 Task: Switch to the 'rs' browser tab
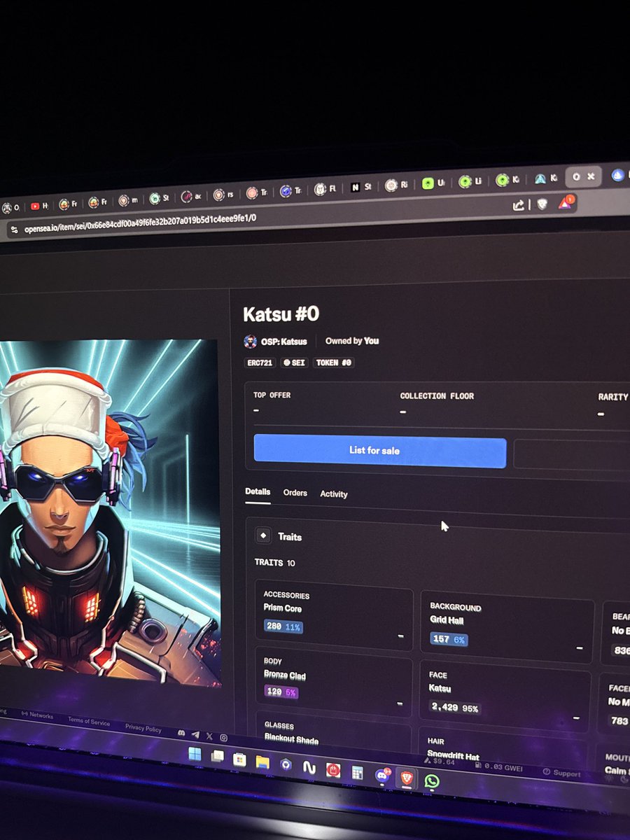click(223, 195)
